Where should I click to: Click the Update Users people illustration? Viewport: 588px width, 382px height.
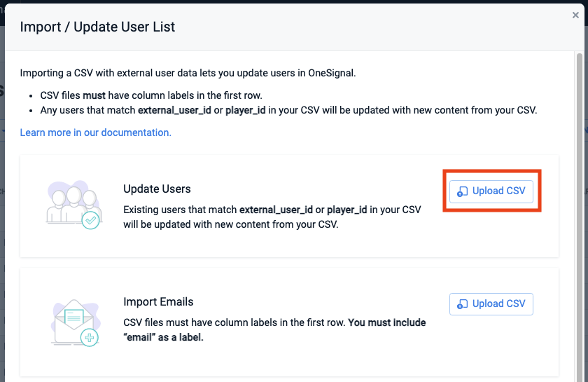coord(68,202)
